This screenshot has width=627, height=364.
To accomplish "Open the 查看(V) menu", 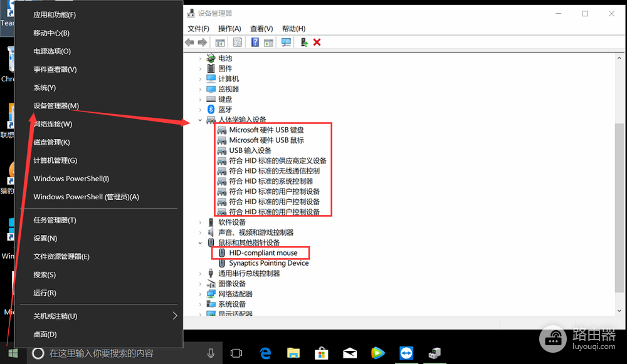I will (x=261, y=29).
